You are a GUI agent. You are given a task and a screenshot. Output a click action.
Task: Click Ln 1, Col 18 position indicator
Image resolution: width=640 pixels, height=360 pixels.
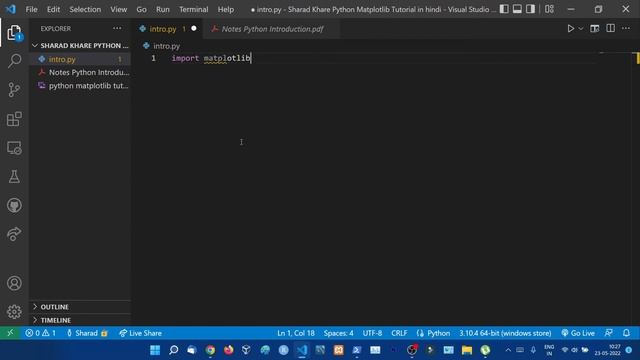296,333
